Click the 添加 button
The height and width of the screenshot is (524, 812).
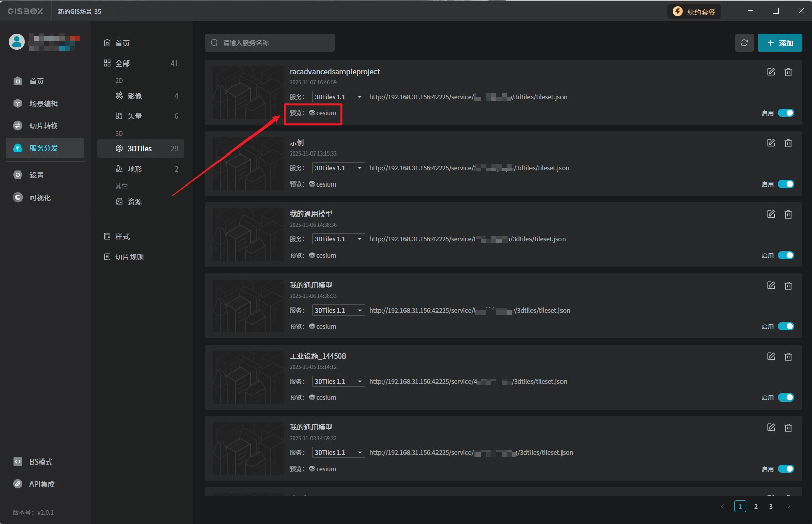[x=779, y=43]
